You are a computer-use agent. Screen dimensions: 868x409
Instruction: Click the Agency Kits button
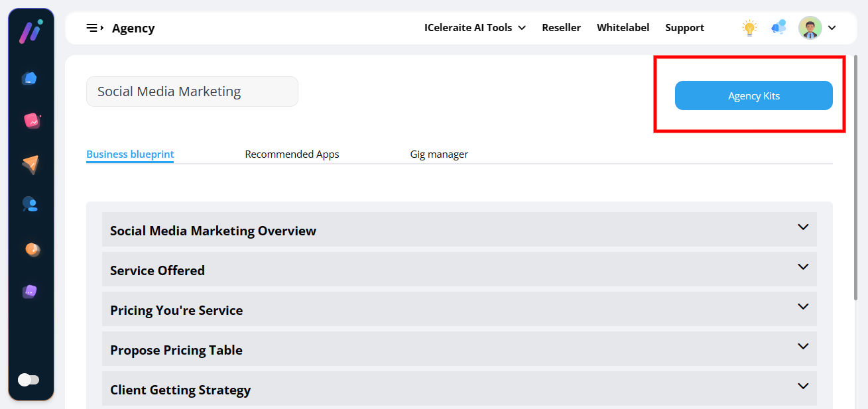pyautogui.click(x=753, y=96)
